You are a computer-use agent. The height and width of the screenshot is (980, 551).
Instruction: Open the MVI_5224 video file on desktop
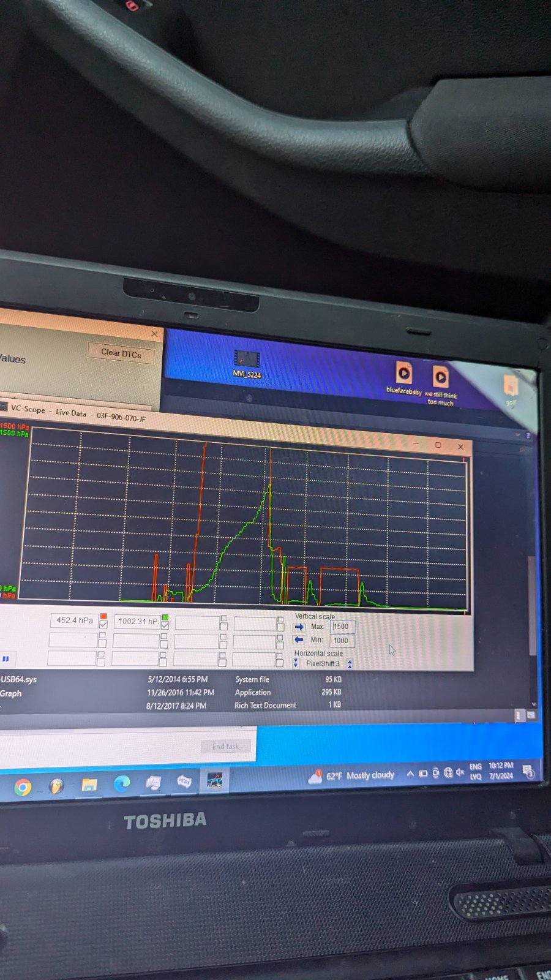click(247, 364)
